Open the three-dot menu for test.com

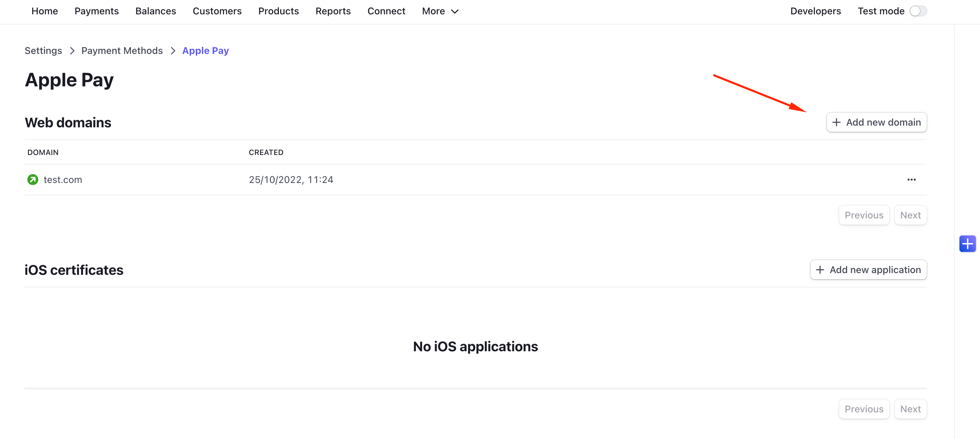click(912, 180)
